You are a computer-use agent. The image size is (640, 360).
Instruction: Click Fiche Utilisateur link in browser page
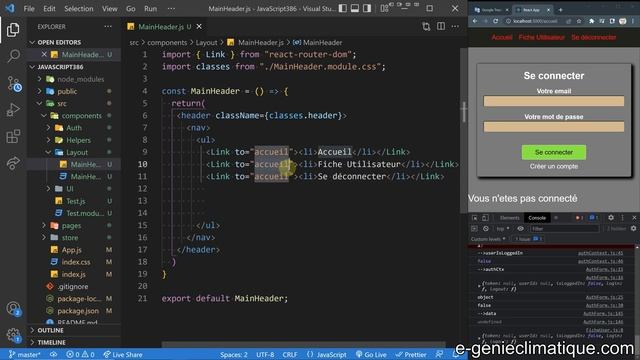tap(541, 38)
